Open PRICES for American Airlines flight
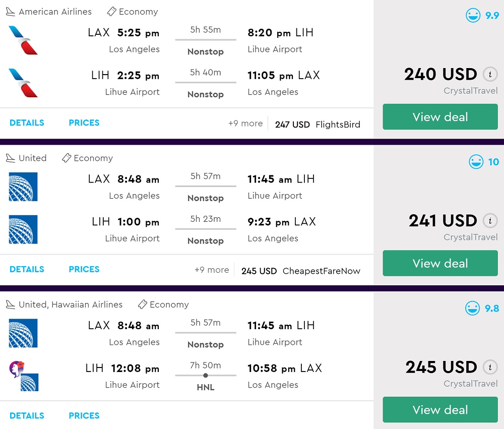Viewport: 504px width, 429px height. pos(84,122)
